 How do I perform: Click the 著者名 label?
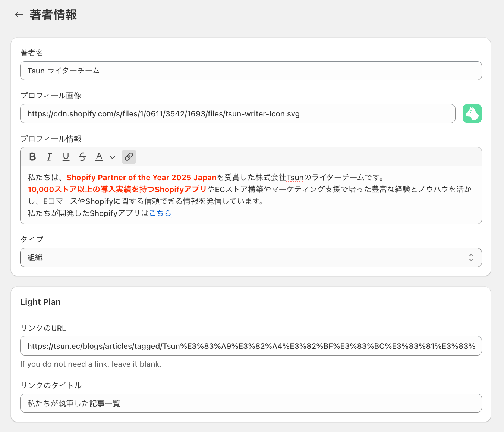pos(32,53)
